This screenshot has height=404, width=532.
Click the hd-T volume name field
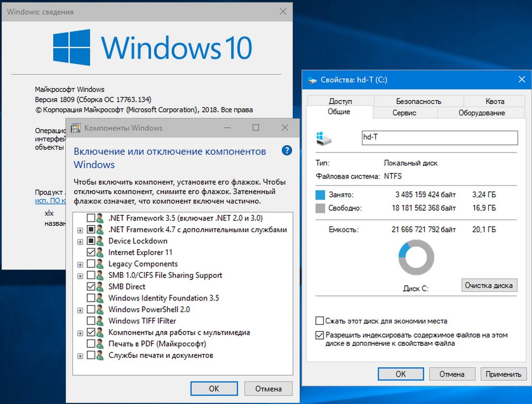pyautogui.click(x=439, y=137)
